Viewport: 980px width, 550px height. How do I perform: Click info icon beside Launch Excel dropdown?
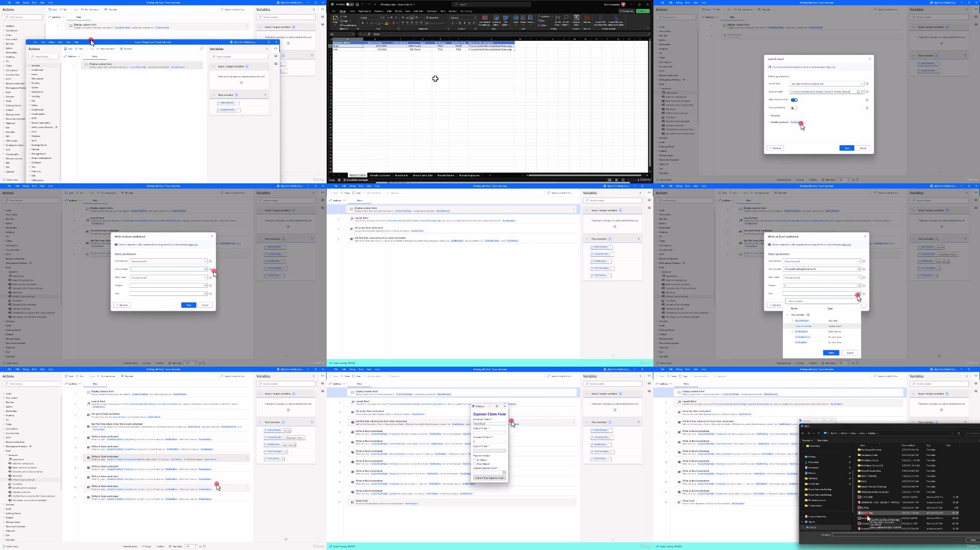867,84
